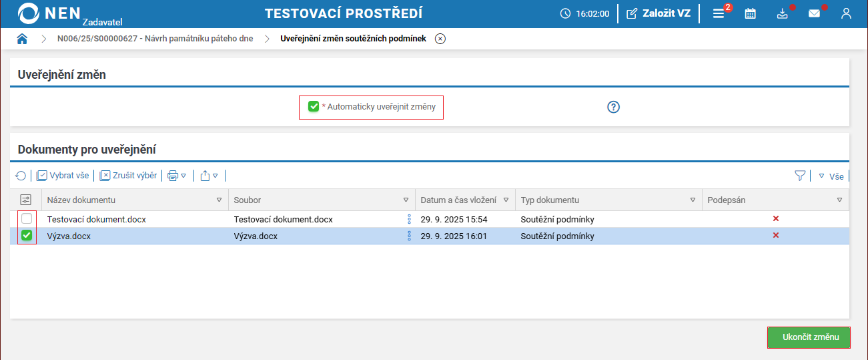Viewport: 868px width, 360px height.
Task: Open the messages envelope icon
Action: coord(814,13)
